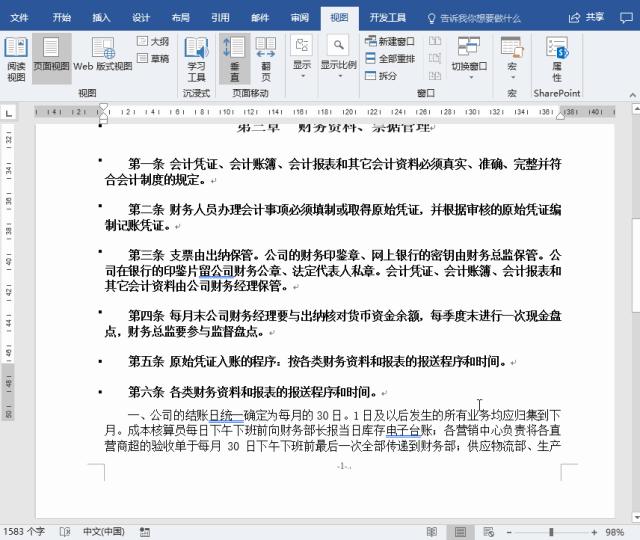Viewport: 640px width, 540px height.
Task: Click language 中文(中国) in status bar
Action: [x=104, y=532]
